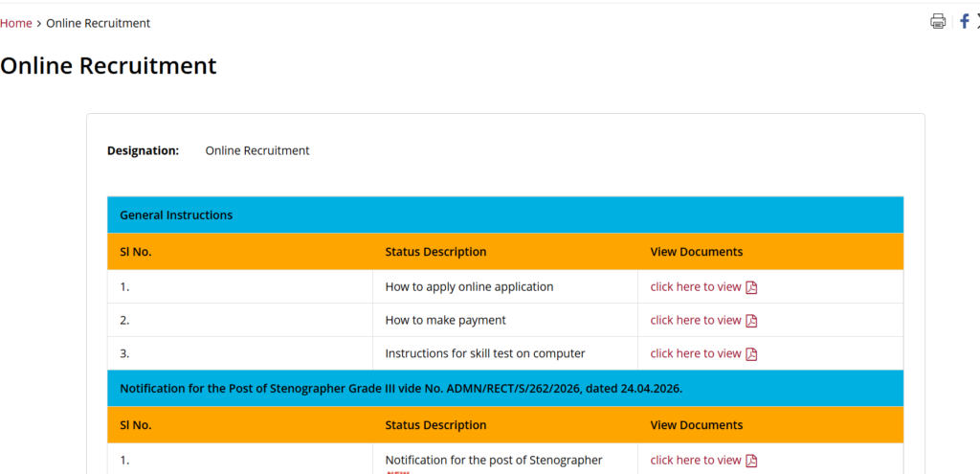Select the Online Recruitment breadcrumb item
The image size is (980, 474).
[x=98, y=23]
